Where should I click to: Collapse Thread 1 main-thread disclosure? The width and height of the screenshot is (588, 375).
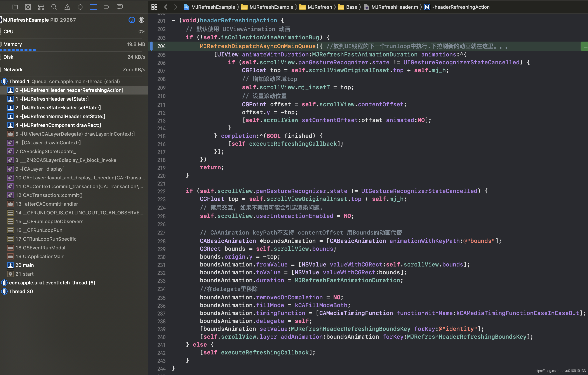coord(4,81)
